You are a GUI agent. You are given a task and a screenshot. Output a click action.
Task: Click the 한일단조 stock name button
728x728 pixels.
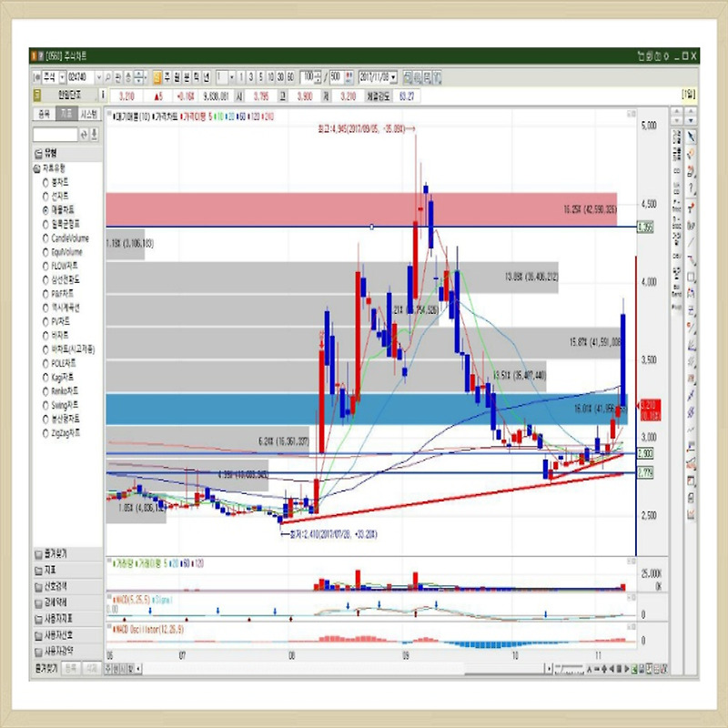point(70,96)
